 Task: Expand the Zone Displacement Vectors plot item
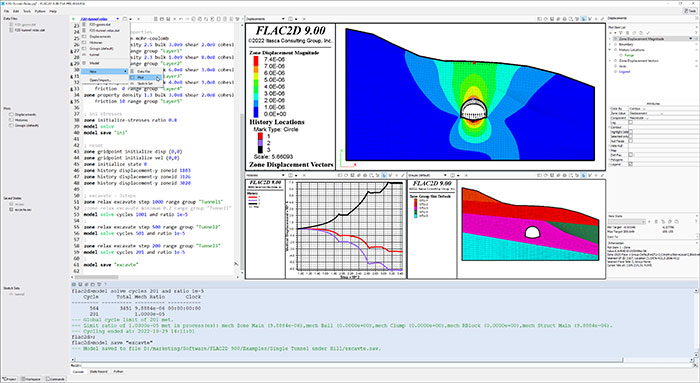(x=610, y=61)
